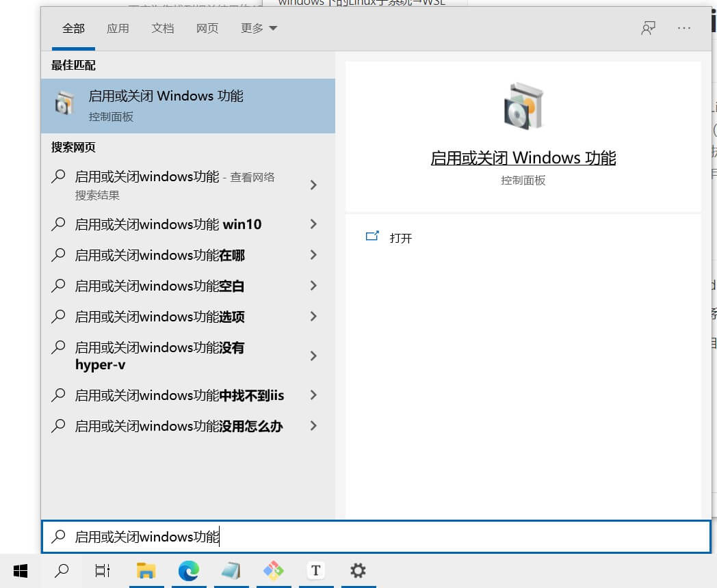This screenshot has height=588, width=717.
Task: Open the colorful diamond app on taskbar
Action: point(274,571)
